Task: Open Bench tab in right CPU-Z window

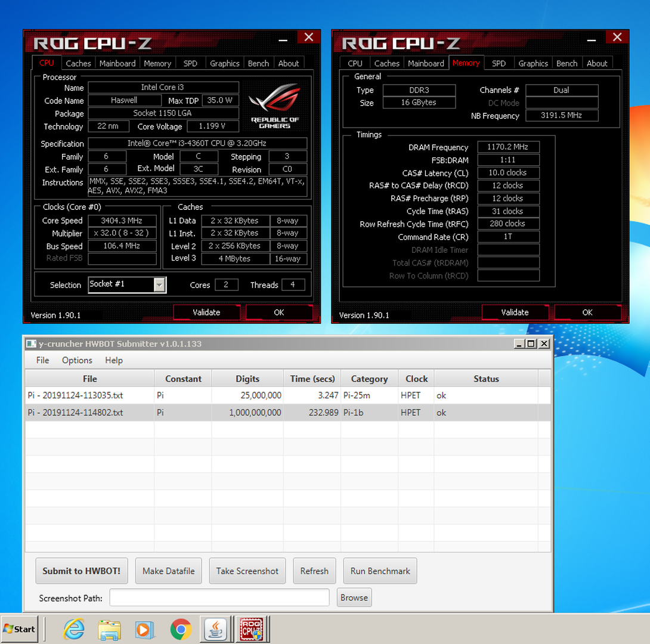Action: click(x=567, y=63)
